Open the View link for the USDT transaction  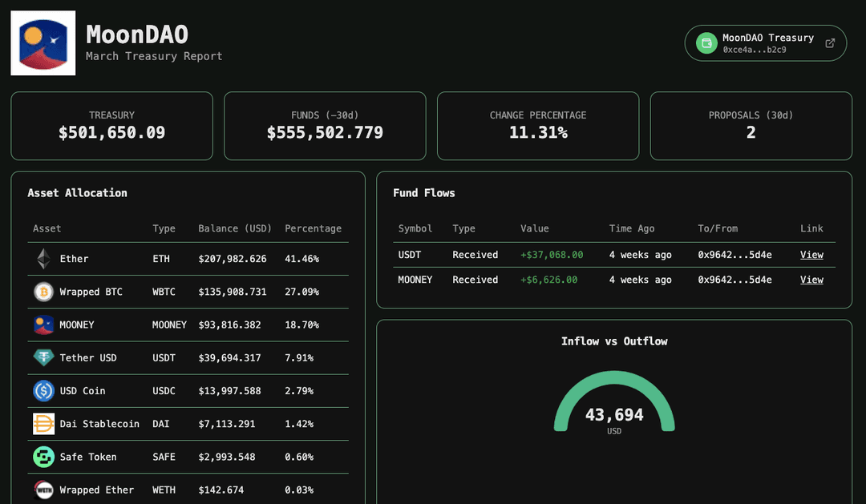811,255
